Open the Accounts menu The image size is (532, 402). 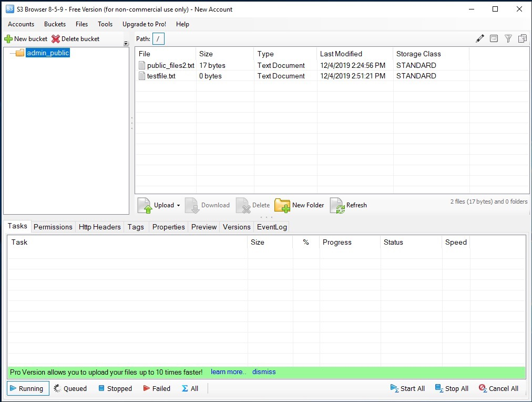21,24
